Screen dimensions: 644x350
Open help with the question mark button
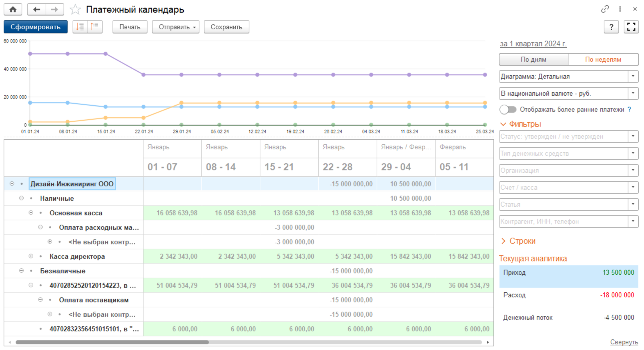point(611,27)
